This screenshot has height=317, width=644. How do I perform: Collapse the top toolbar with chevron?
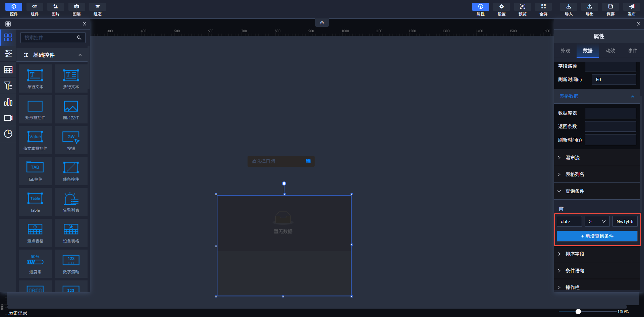tap(322, 23)
